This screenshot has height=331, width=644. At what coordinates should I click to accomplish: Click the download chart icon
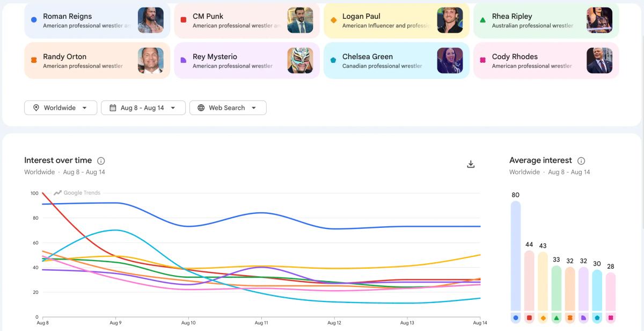(x=471, y=164)
